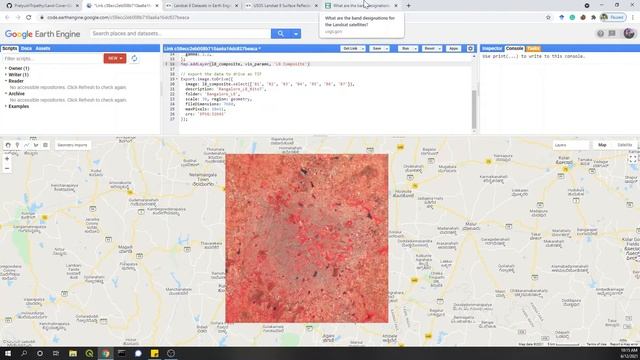Toggle fullscreen map view

tap(632, 159)
